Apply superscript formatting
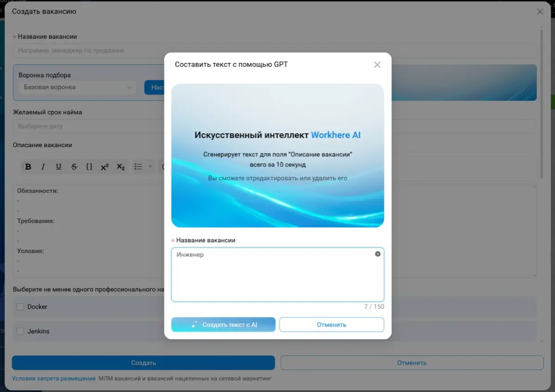Image resolution: width=555 pixels, height=392 pixels. click(105, 167)
